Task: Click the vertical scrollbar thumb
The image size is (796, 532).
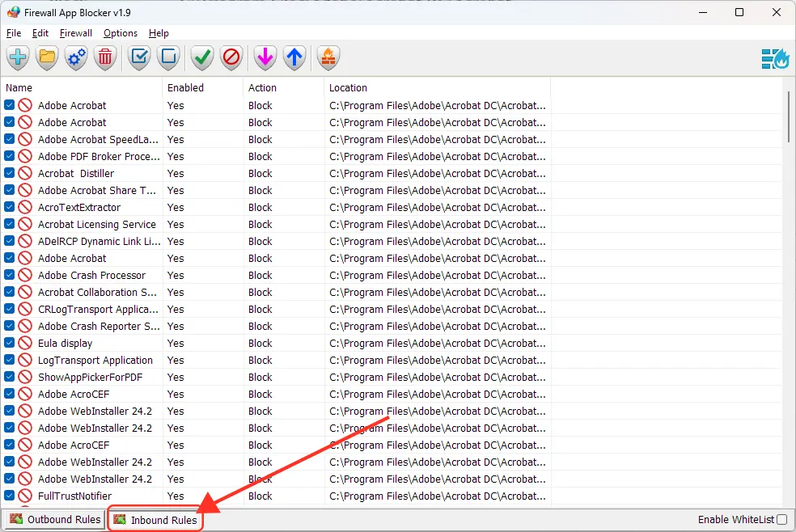Action: click(788, 116)
